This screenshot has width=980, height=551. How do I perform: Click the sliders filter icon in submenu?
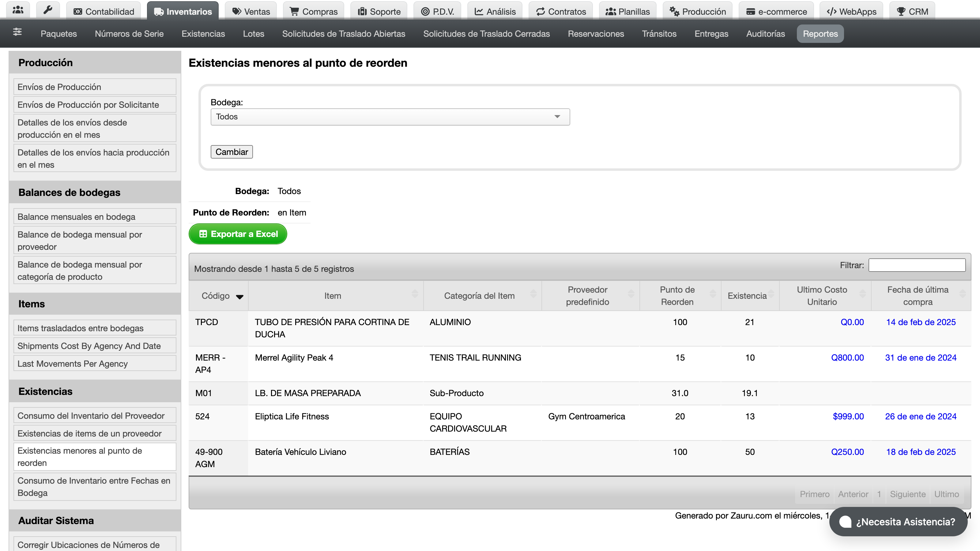coord(17,32)
